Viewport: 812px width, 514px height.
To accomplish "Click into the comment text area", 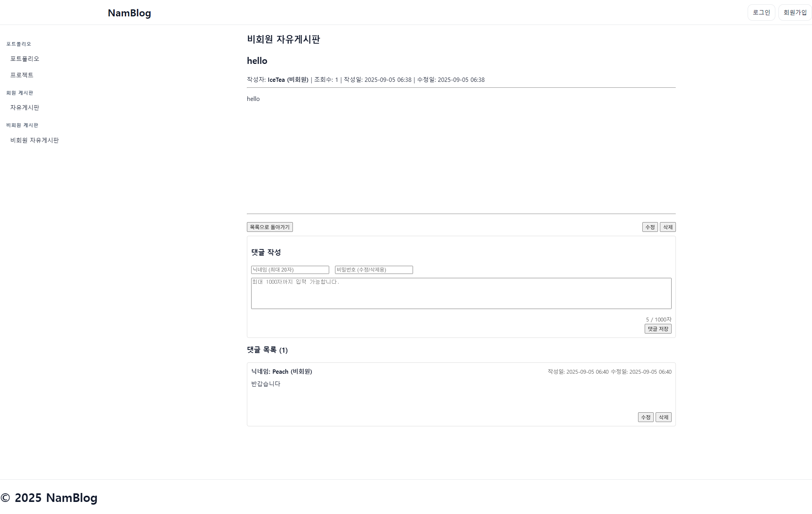I will click(x=461, y=293).
